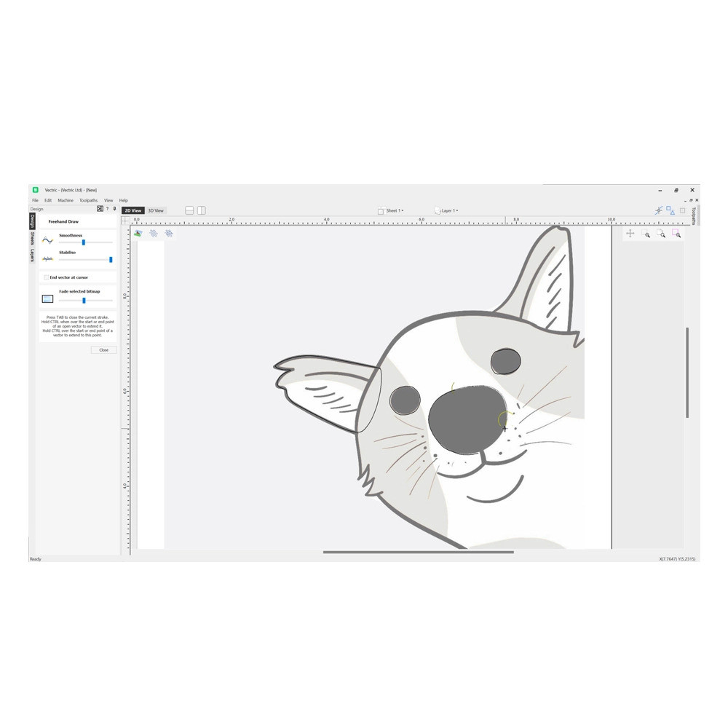Click the first texture icon in canvas toolbar
This screenshot has width=728, height=728.
154,234
